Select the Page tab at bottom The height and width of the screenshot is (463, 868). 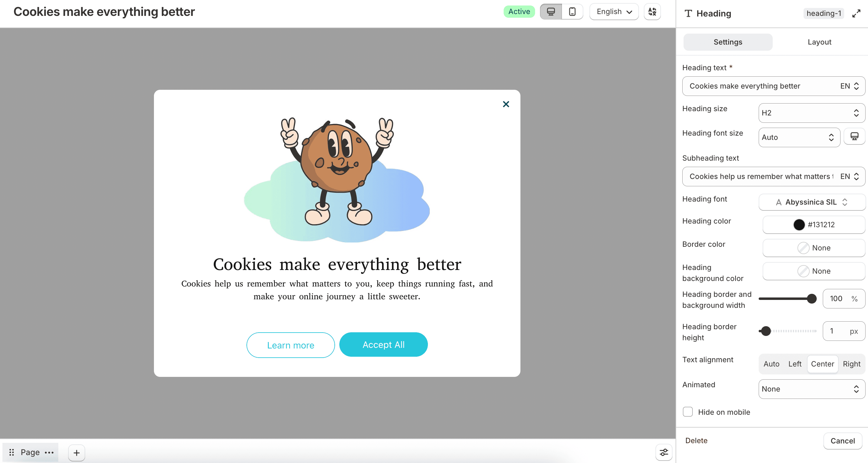point(30,452)
